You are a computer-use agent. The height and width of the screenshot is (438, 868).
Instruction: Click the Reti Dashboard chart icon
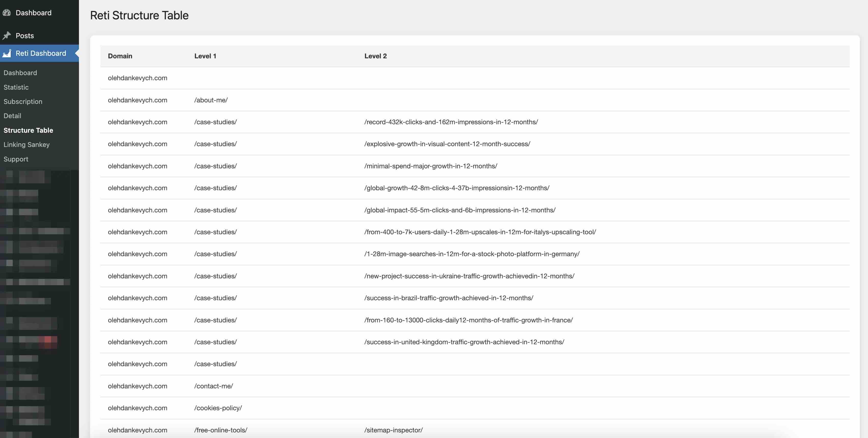coord(7,53)
